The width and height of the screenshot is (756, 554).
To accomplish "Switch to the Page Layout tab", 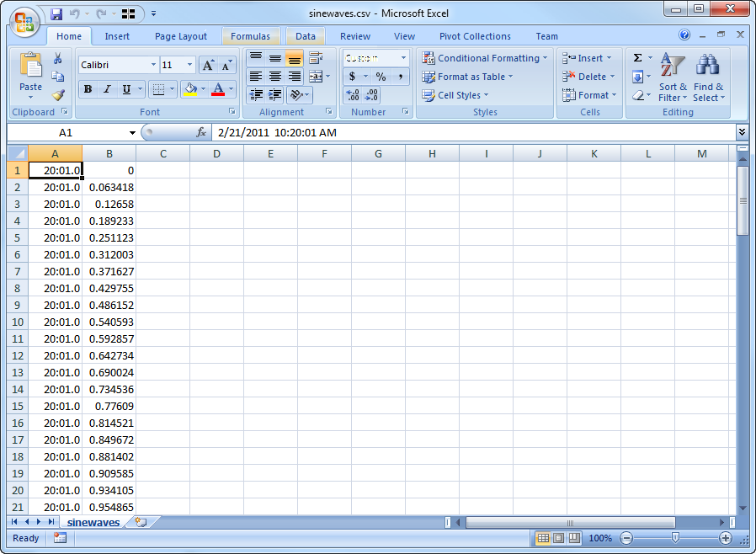I will pyautogui.click(x=180, y=36).
